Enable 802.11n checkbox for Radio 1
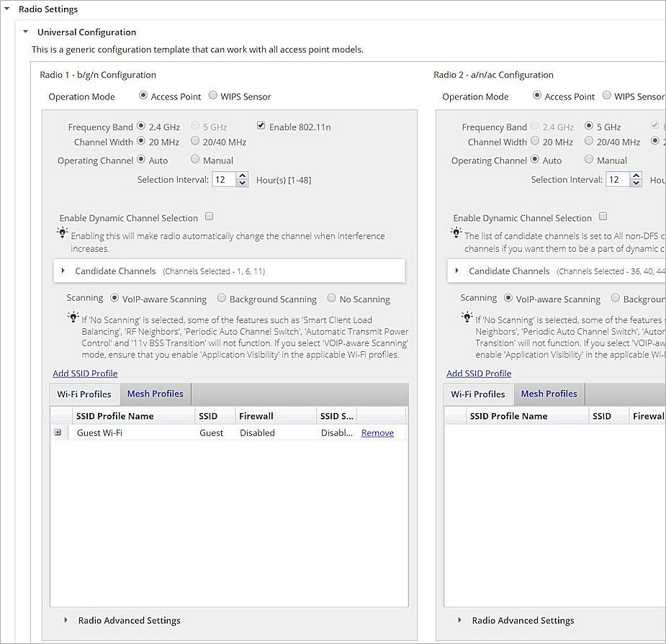Screen dimensions: 666x644 pos(261,126)
